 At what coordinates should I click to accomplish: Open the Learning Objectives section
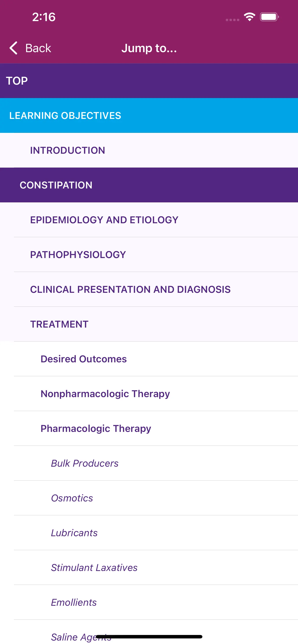pos(65,115)
